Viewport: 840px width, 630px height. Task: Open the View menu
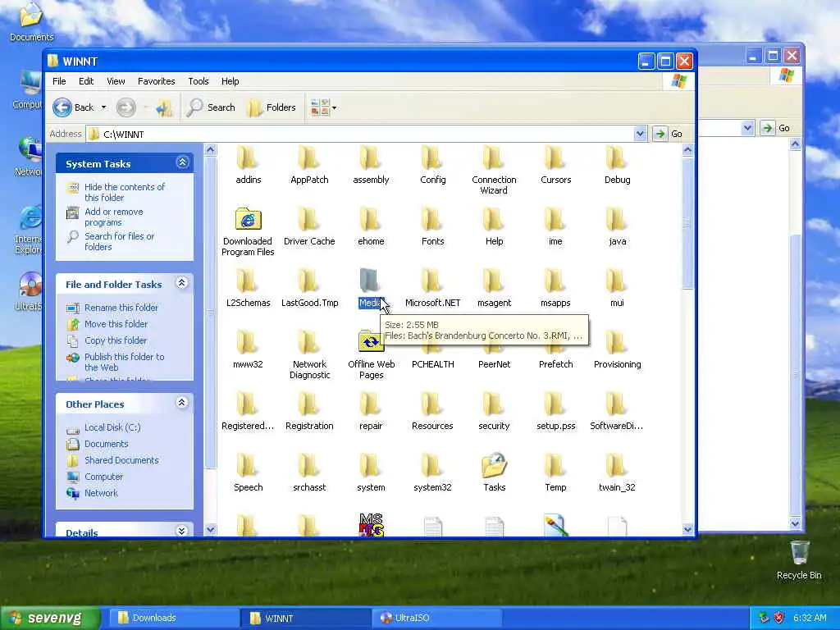pyautogui.click(x=116, y=81)
